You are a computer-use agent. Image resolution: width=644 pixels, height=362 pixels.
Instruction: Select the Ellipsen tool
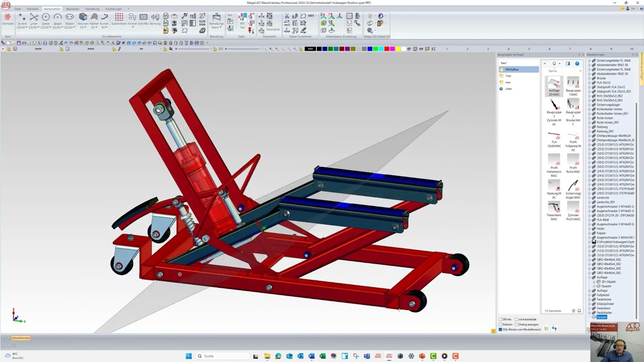click(69, 21)
